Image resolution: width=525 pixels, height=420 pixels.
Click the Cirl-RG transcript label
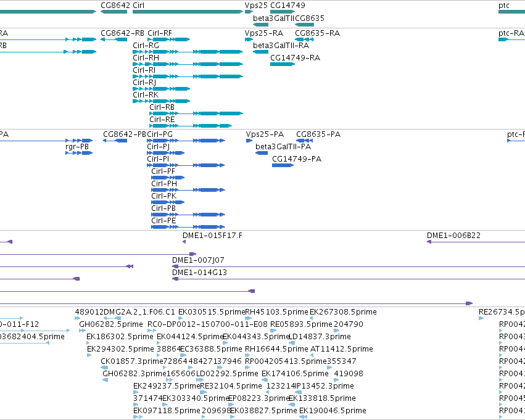[146, 46]
